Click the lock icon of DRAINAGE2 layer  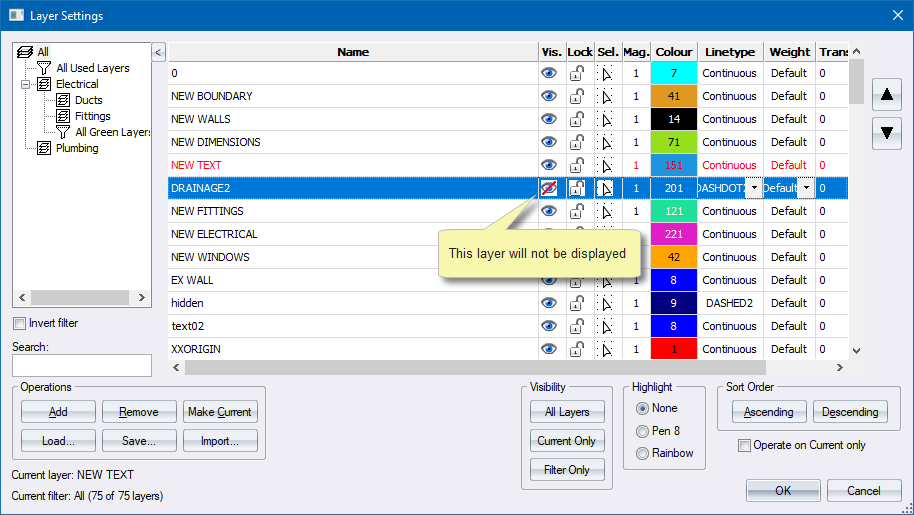(579, 188)
